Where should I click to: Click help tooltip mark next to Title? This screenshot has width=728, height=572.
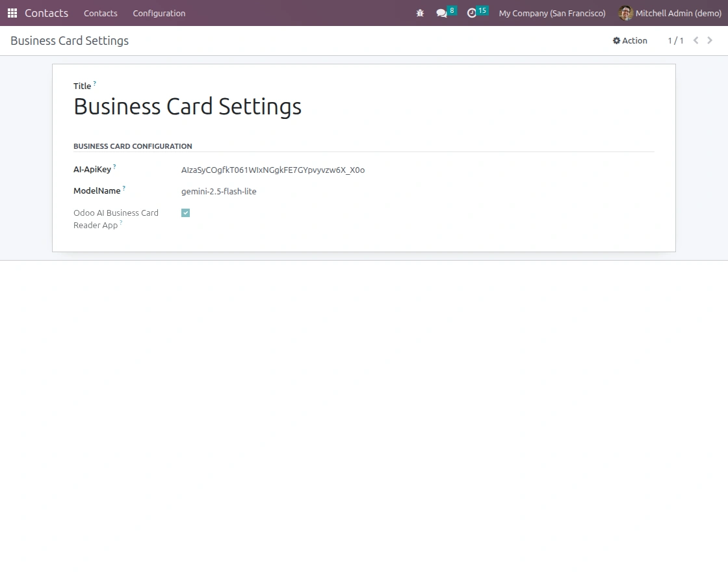[95, 84]
